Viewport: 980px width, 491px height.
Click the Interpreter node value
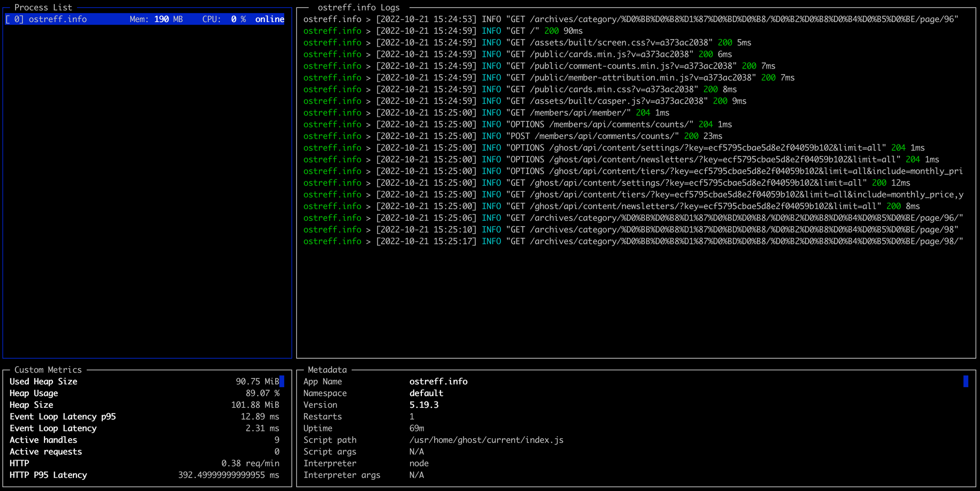click(419, 464)
